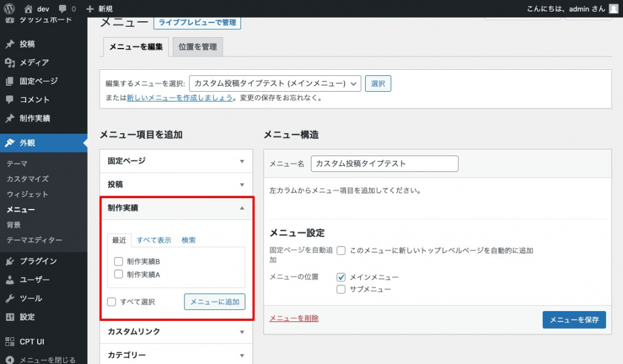Click the settings icon beside 設定
The width and height of the screenshot is (623, 364).
(10, 317)
